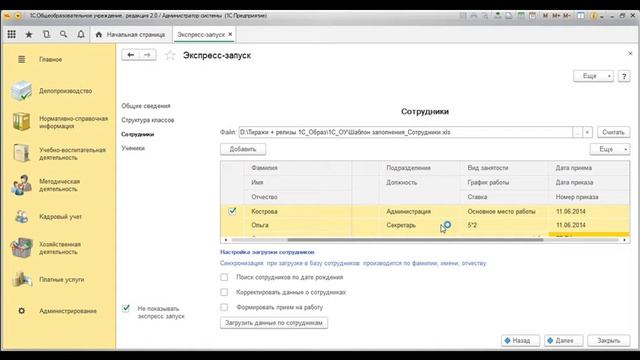
Task: Go to Структура классов step
Action: tap(148, 120)
